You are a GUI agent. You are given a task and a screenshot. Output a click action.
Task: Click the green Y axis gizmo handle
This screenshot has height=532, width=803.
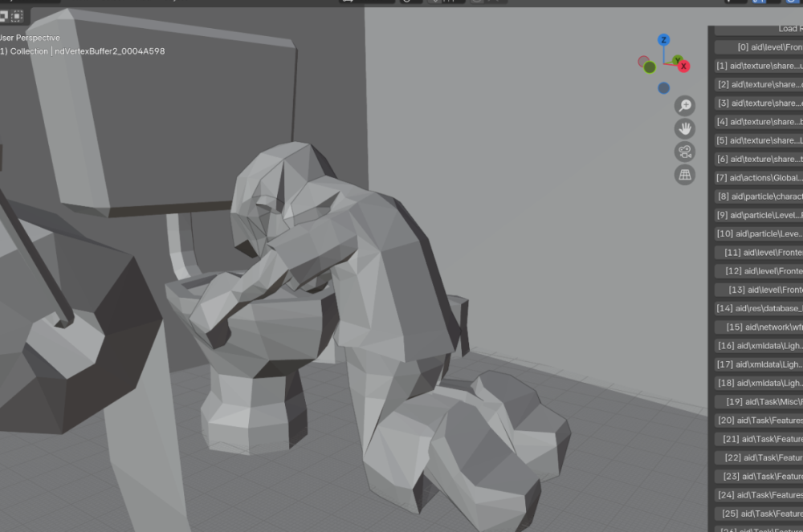pos(676,60)
